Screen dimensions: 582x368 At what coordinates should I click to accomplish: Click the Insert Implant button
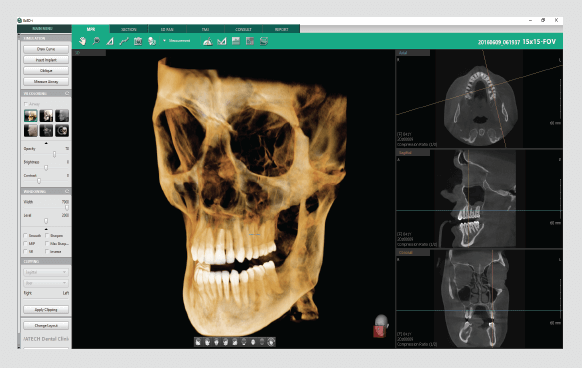pos(46,60)
